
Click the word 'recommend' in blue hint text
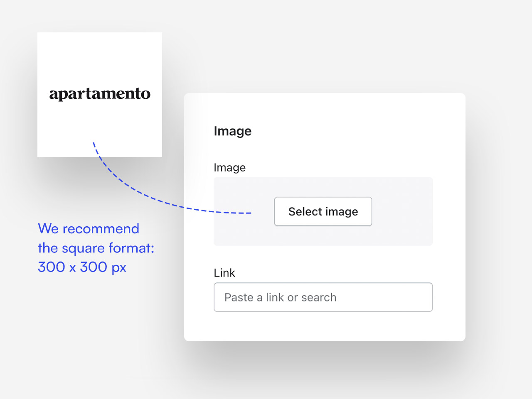point(101,229)
